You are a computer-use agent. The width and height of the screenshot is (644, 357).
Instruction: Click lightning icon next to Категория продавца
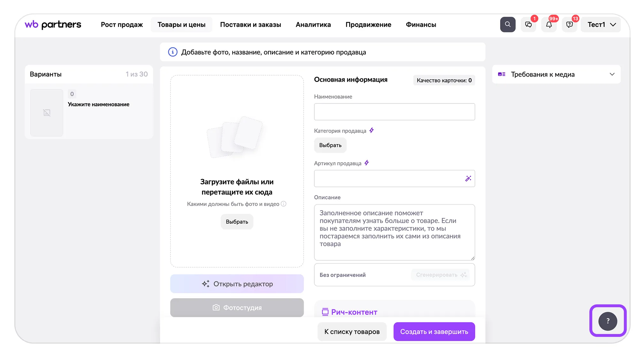pos(372,130)
